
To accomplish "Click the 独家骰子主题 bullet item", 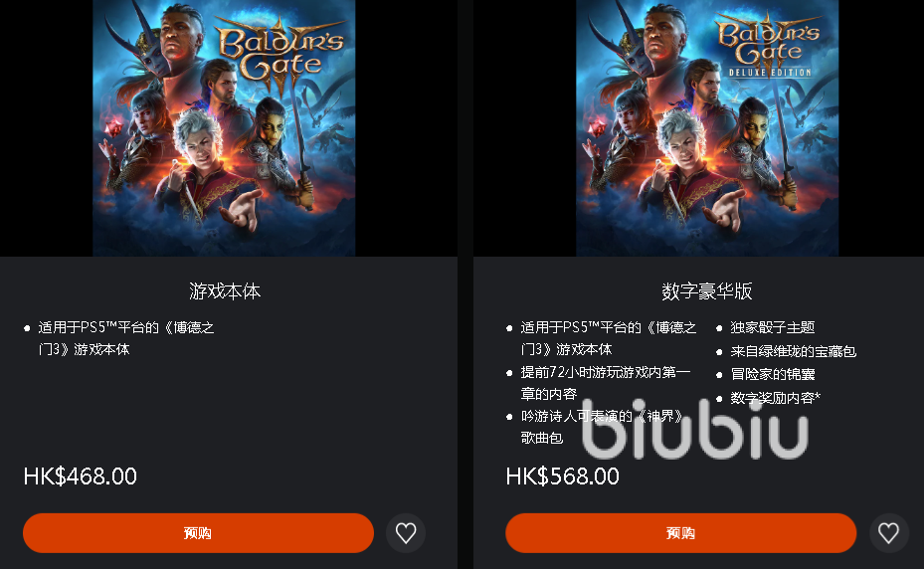I will click(x=772, y=328).
